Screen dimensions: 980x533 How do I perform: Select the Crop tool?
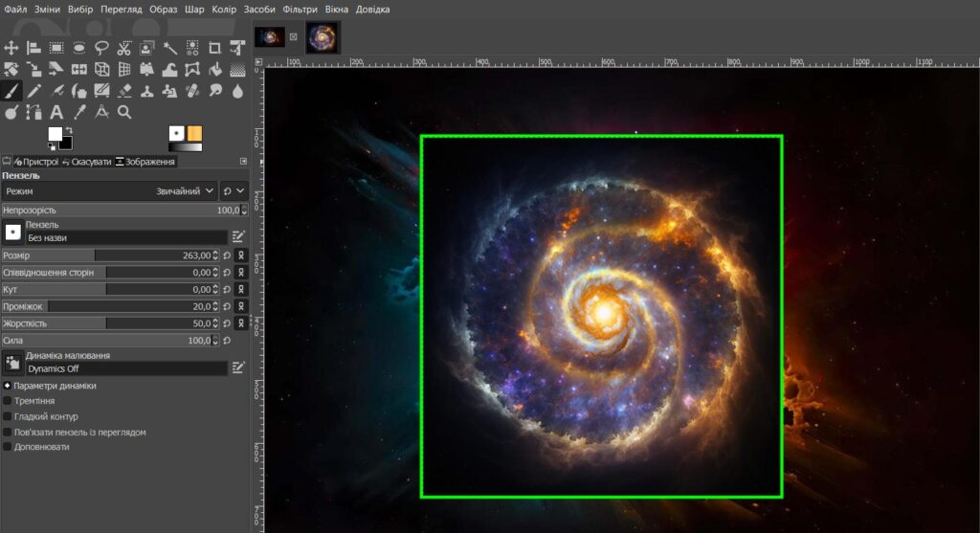pyautogui.click(x=214, y=48)
